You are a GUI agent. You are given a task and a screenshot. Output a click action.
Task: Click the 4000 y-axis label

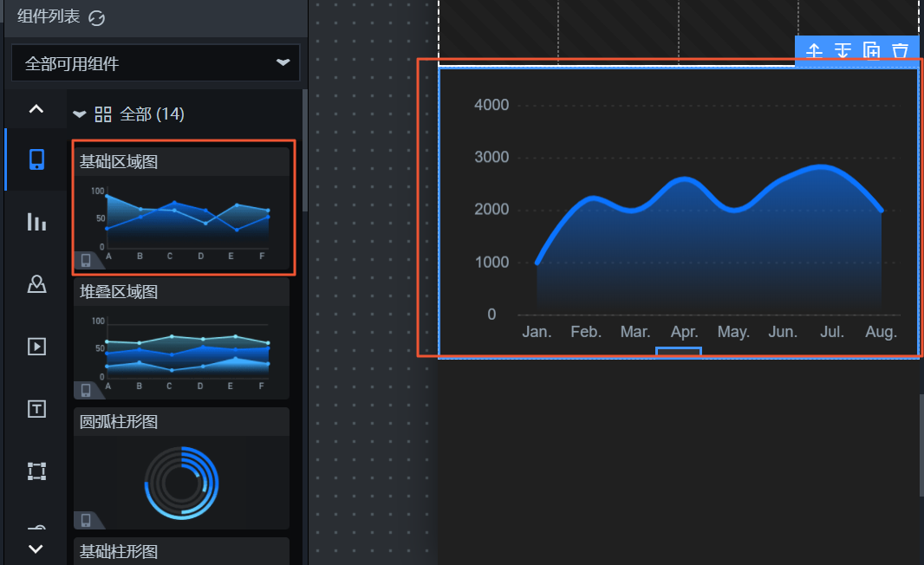click(x=491, y=105)
